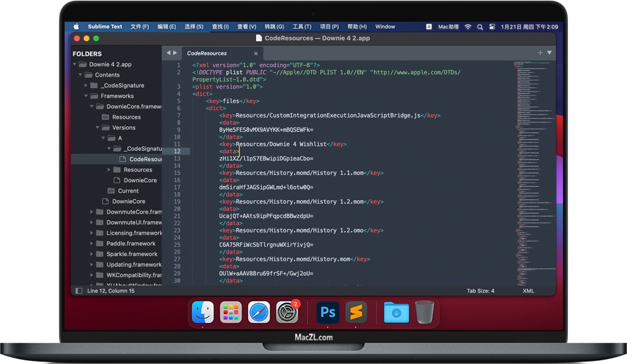
Task: Open the Window menu
Action: point(385,27)
